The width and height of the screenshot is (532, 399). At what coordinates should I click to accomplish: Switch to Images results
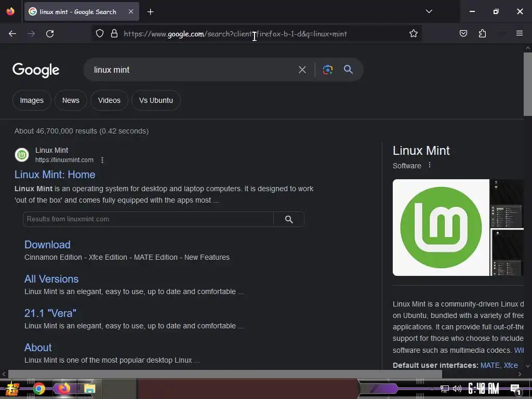[32, 100]
